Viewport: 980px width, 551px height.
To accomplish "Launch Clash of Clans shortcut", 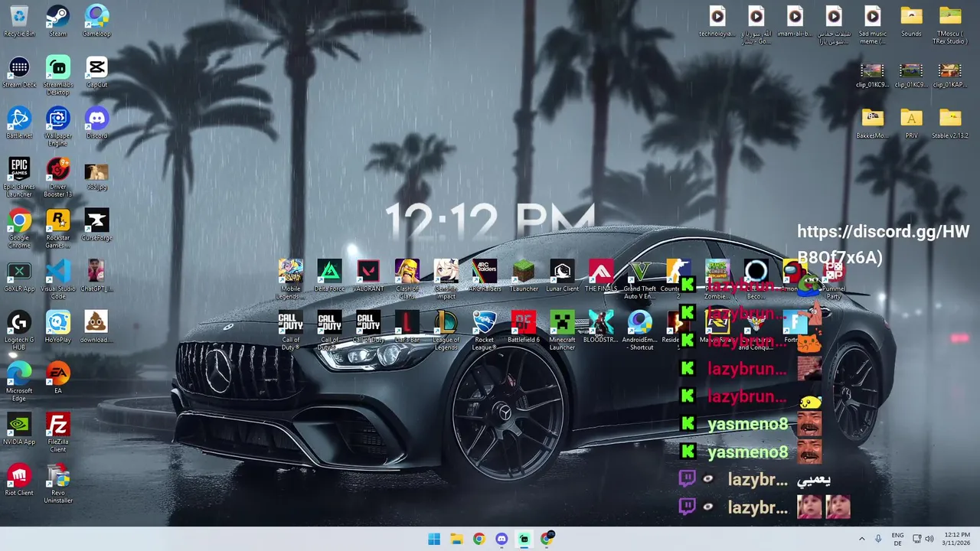I will point(407,279).
